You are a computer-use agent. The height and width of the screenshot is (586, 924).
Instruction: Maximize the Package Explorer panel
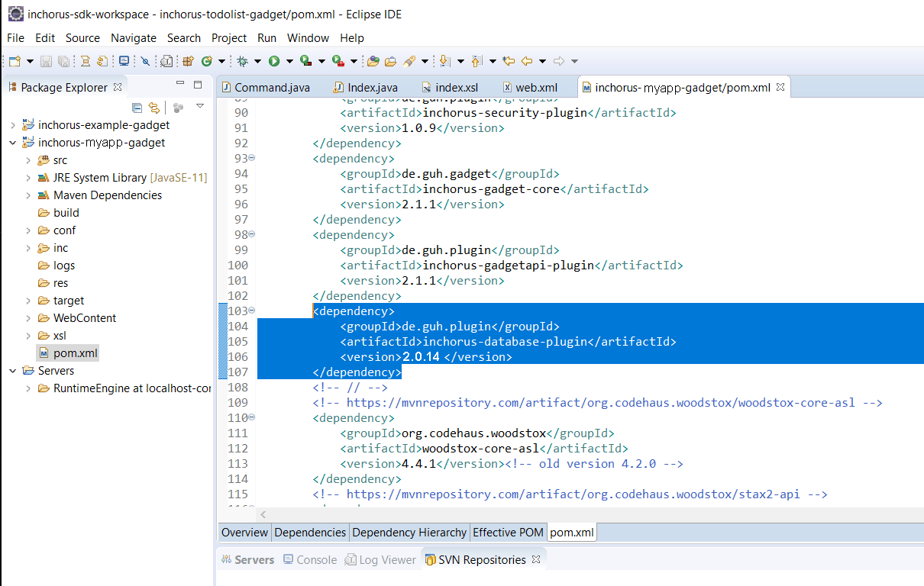[198, 85]
